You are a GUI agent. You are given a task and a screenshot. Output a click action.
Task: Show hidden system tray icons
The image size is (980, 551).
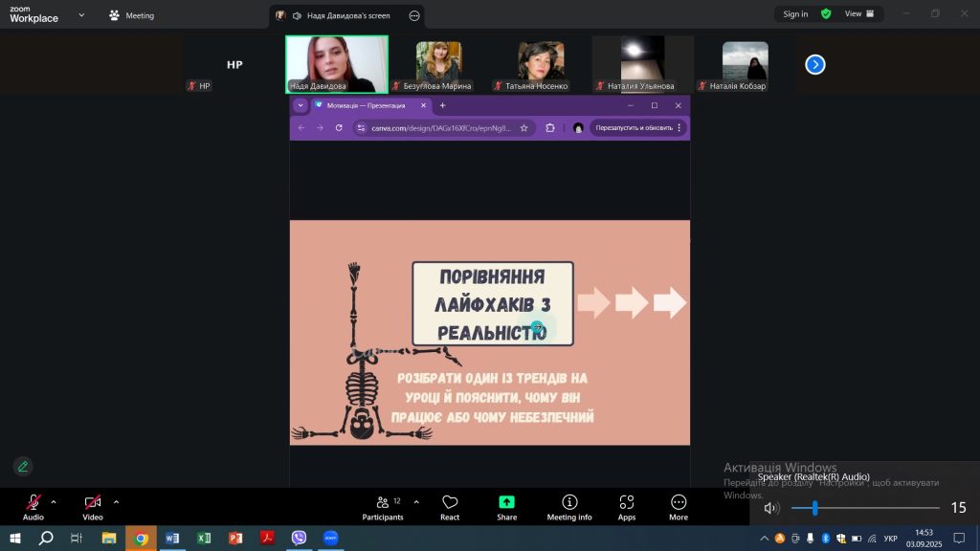click(764, 538)
